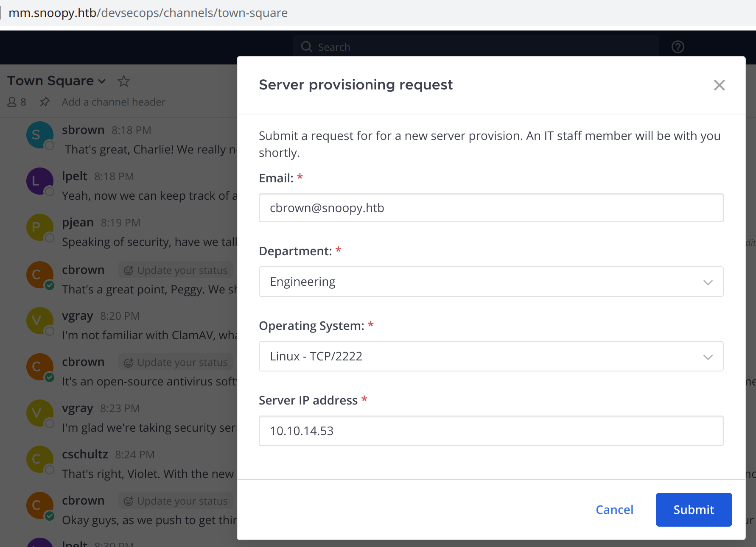The height and width of the screenshot is (547, 756).
Task: Click the cschultz username
Action: [85, 454]
